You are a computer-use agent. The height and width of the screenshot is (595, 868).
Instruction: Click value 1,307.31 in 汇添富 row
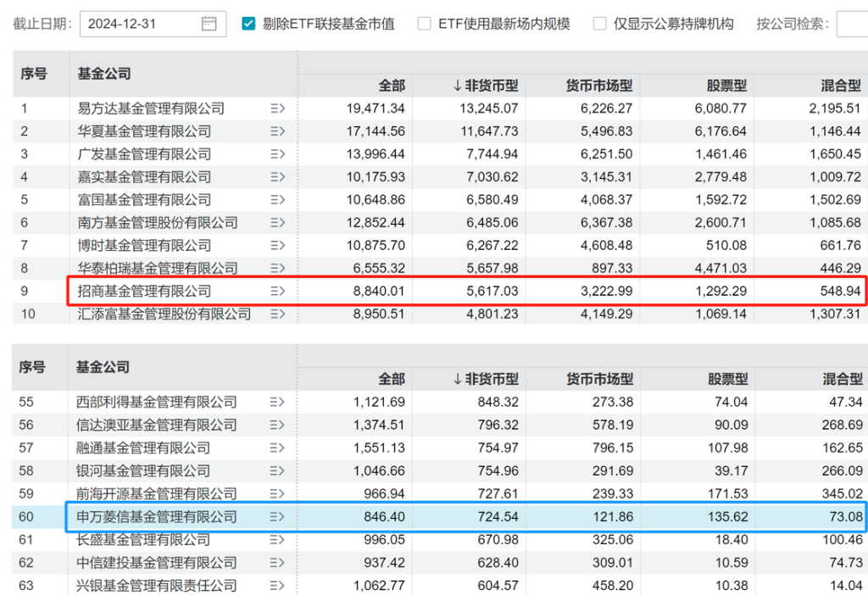(x=835, y=314)
